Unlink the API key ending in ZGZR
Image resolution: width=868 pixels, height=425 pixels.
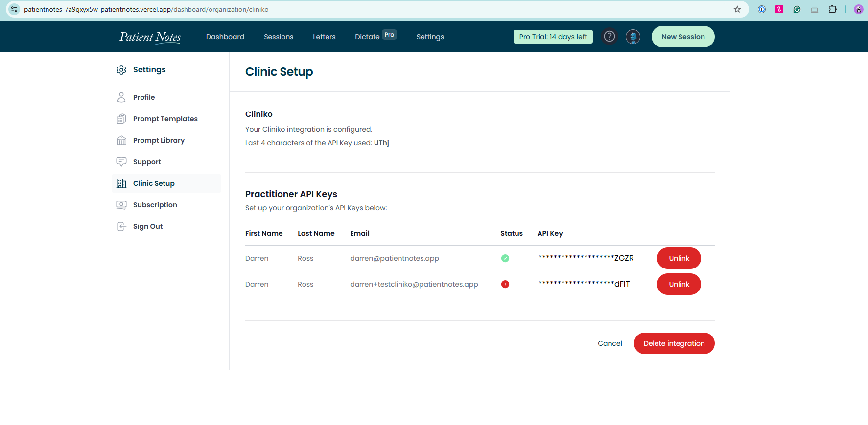679,258
